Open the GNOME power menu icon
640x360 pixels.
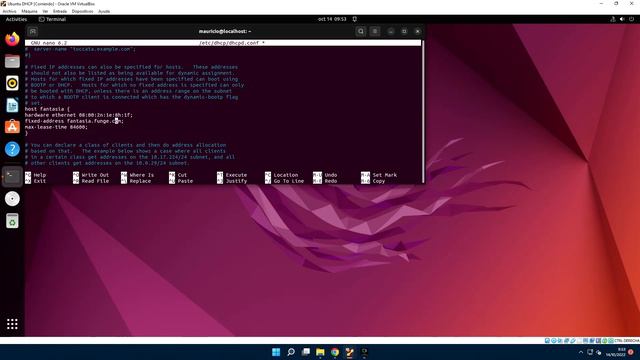coord(631,19)
